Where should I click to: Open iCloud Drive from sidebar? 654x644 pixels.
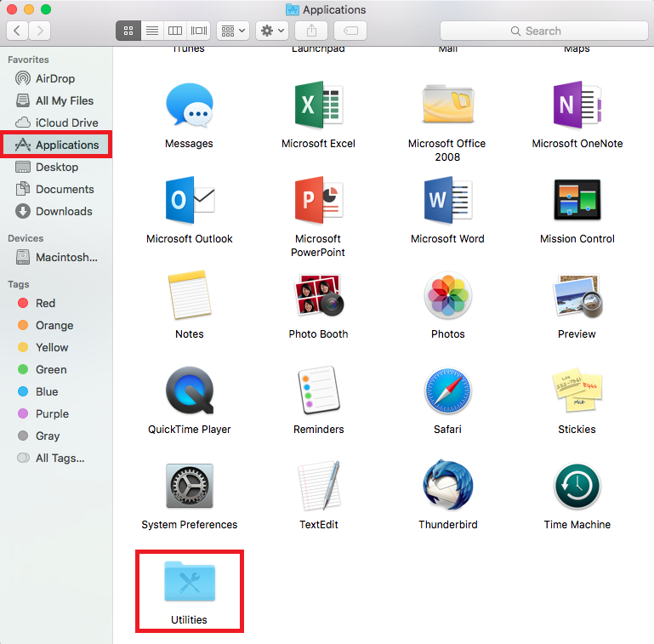tap(56, 123)
